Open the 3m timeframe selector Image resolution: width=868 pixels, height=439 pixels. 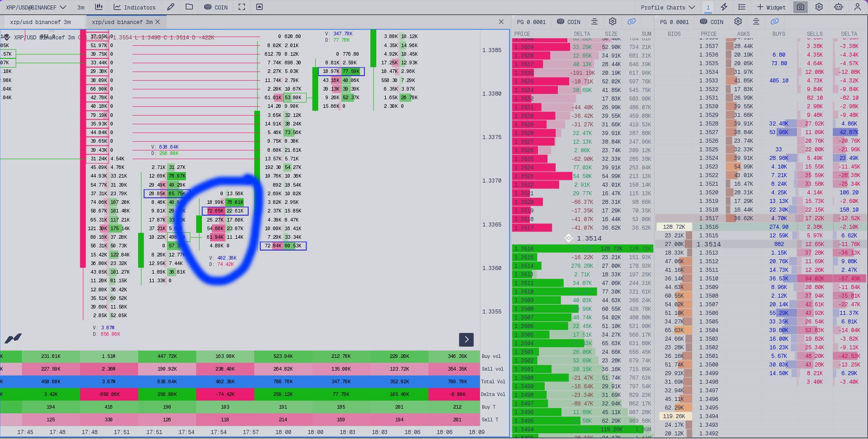81,7
